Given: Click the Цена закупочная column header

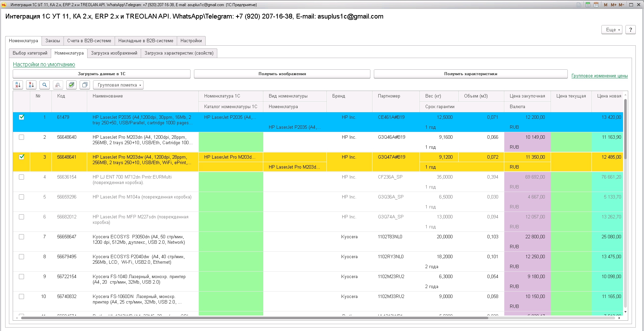Looking at the screenshot, I should click(x=527, y=96).
